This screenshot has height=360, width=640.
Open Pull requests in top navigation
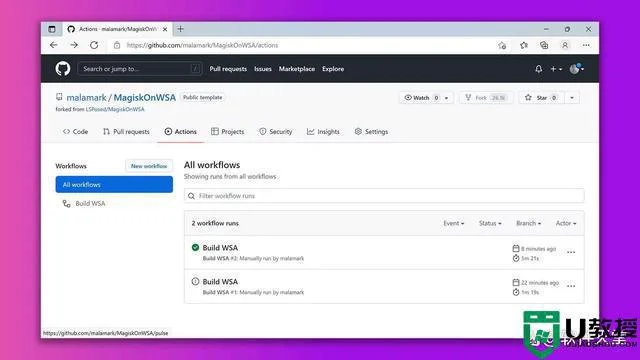[228, 69]
